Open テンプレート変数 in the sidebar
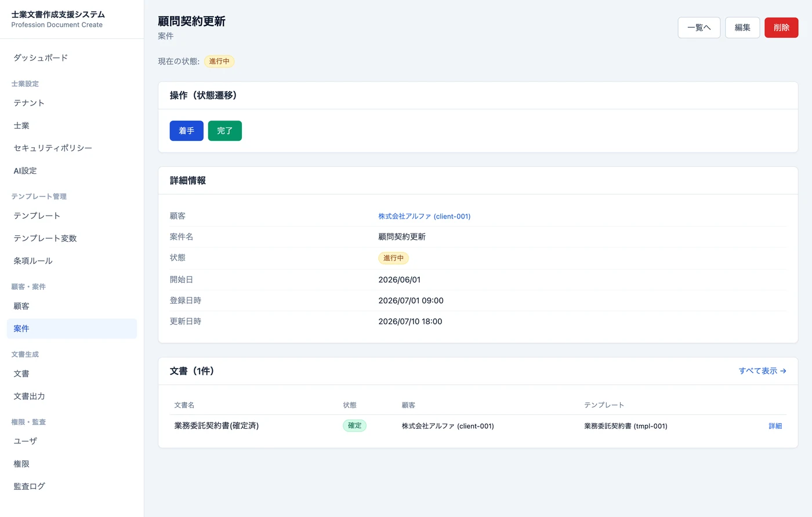 point(72,238)
